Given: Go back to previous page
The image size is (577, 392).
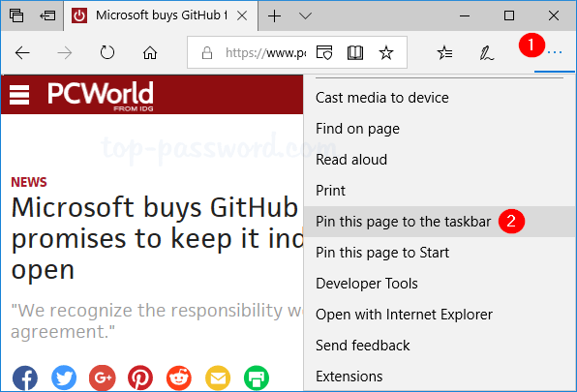Looking at the screenshot, I should click(x=22, y=53).
